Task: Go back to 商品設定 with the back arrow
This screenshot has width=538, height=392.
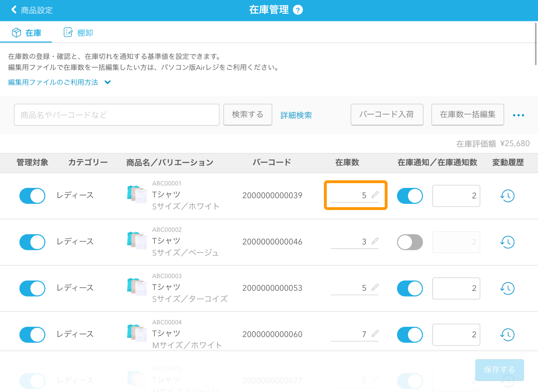Action: click(13, 10)
